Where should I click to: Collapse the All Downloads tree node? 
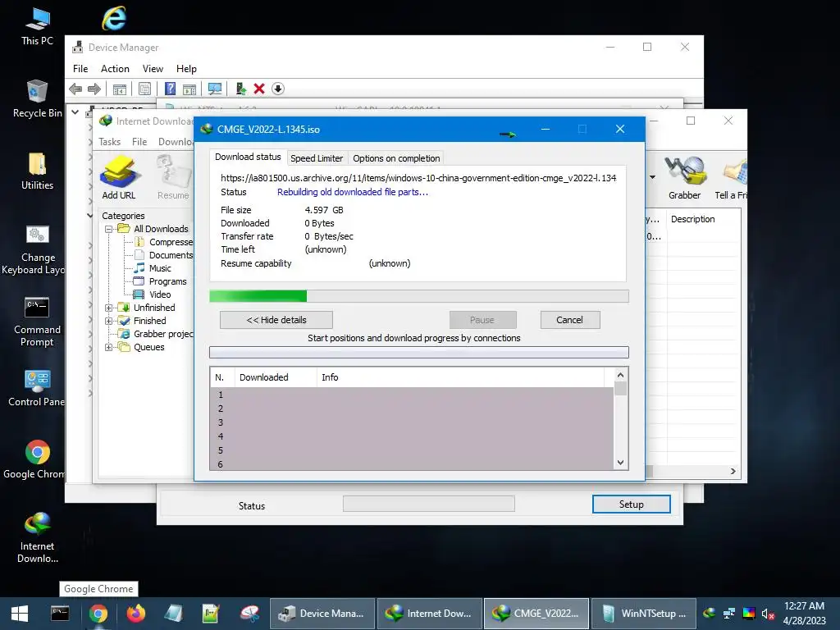point(109,230)
